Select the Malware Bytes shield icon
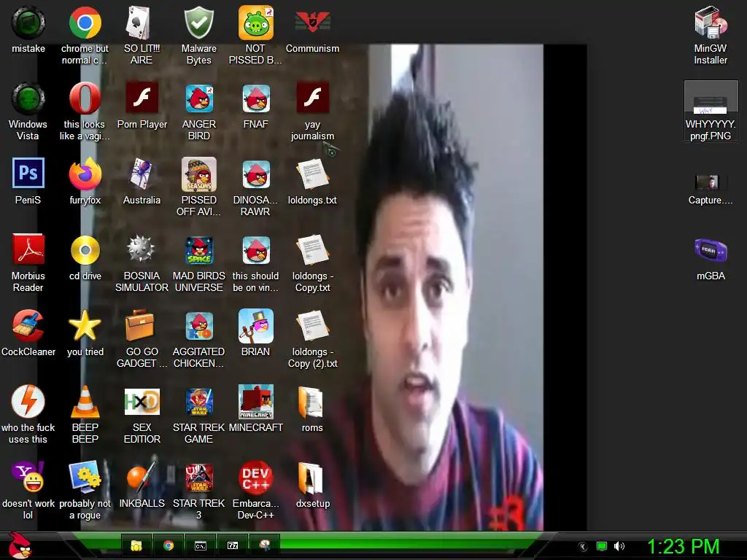747x560 pixels. click(198, 23)
